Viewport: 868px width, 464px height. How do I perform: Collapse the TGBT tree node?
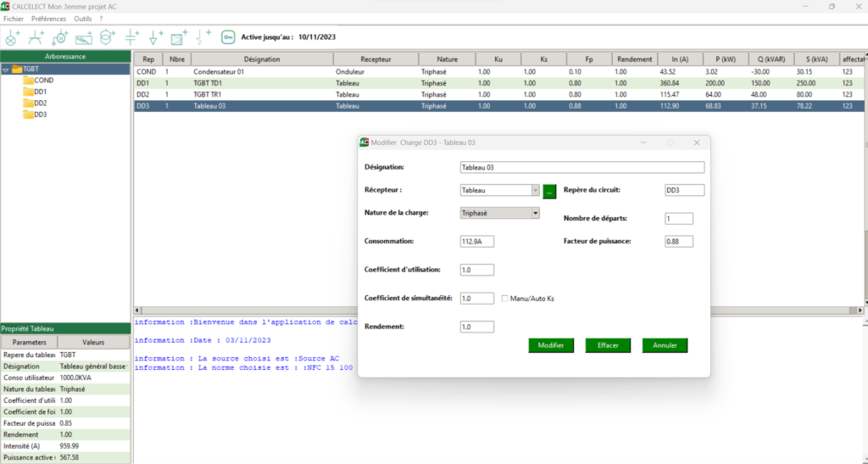(x=6, y=70)
